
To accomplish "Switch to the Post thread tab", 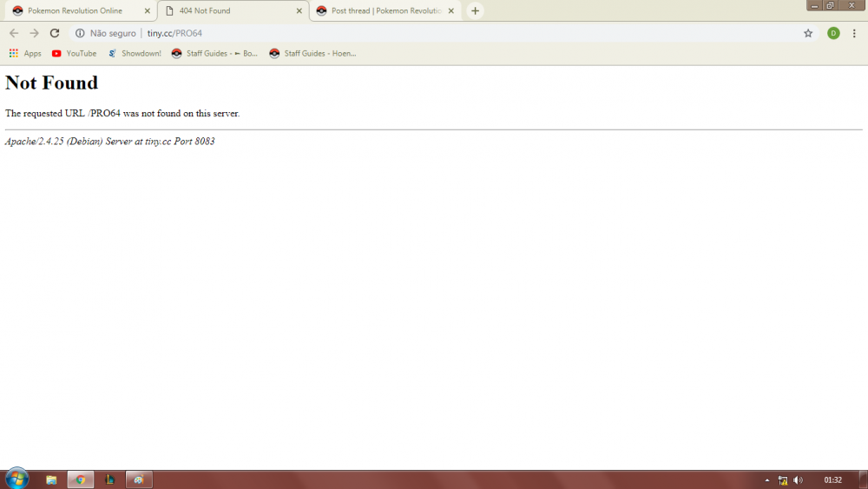I will pyautogui.click(x=380, y=11).
